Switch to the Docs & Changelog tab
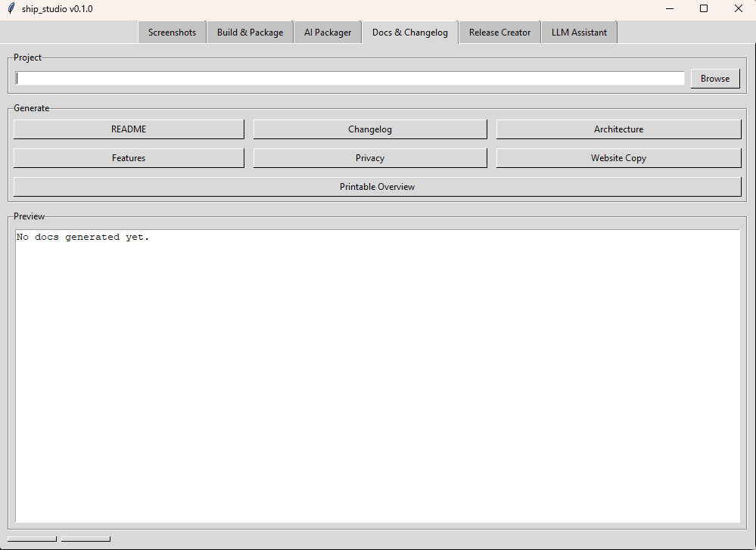756x550 pixels. (x=409, y=32)
